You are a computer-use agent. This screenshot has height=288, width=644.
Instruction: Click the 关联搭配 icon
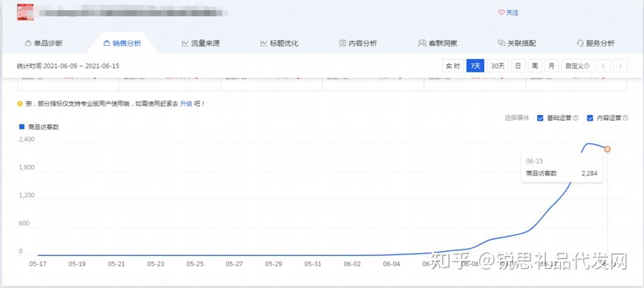click(x=501, y=43)
